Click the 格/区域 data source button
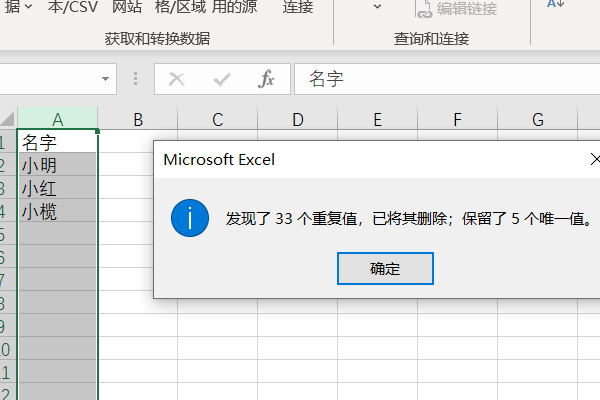 181,7
